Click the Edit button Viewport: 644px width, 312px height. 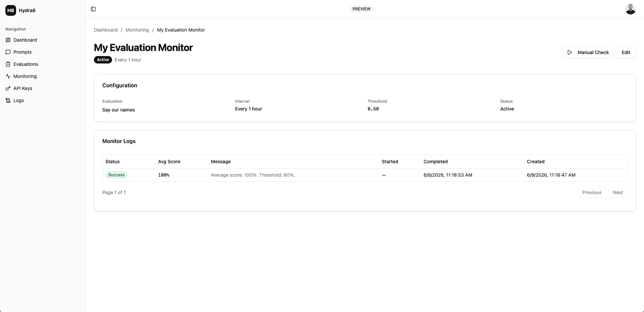point(626,52)
